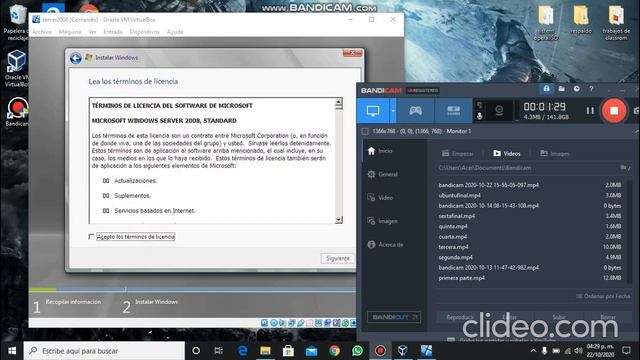Viewport: 640px width, 360px height.
Task: Click the lock icon in Bandicam title bar
Action: [546, 89]
